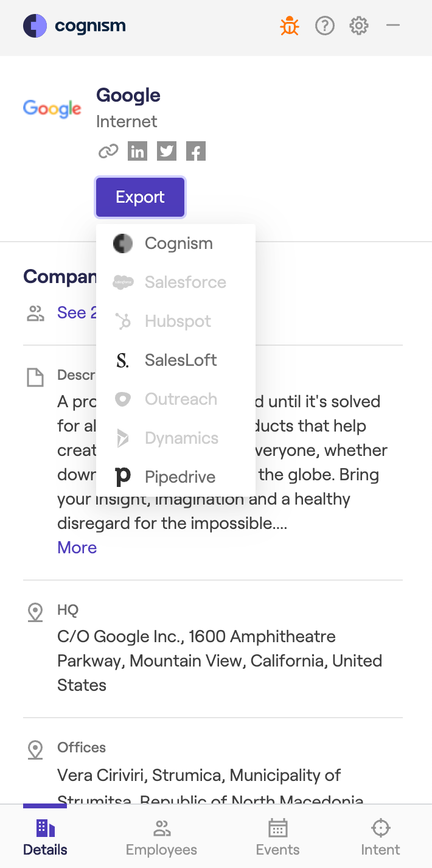
Task: Click Google's website link icon
Action: coord(108,151)
